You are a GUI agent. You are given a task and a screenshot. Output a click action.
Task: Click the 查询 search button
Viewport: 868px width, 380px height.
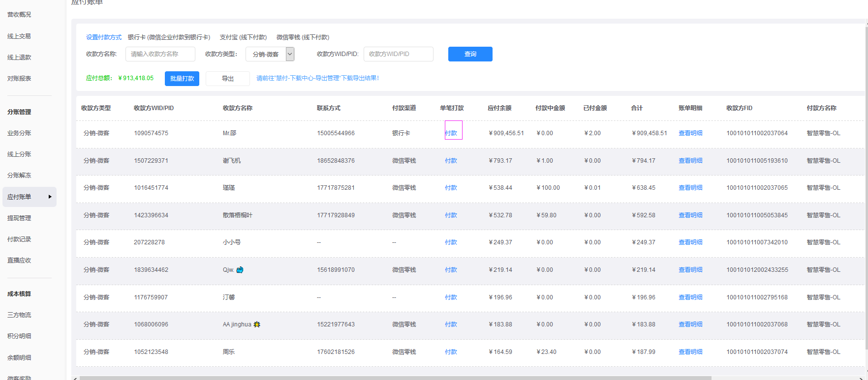tap(470, 54)
